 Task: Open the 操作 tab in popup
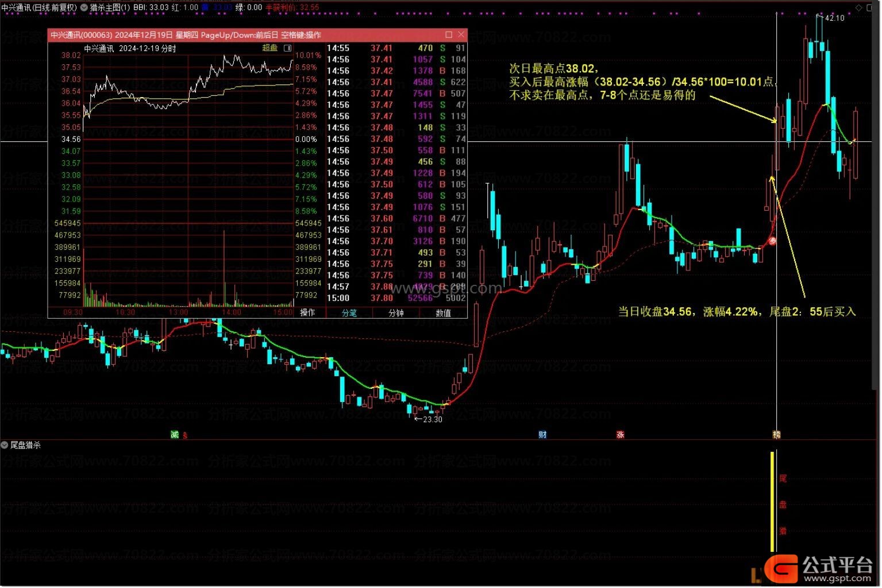pos(308,312)
